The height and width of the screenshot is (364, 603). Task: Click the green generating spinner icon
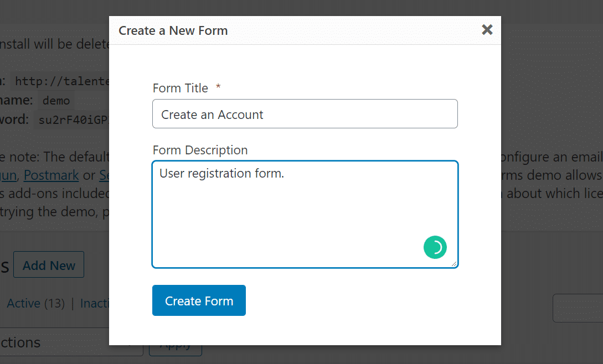click(x=435, y=247)
